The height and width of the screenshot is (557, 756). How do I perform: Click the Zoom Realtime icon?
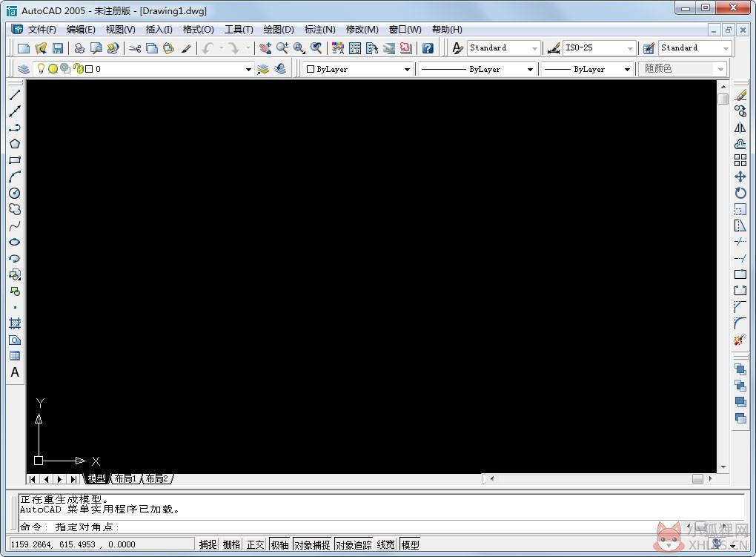point(282,47)
